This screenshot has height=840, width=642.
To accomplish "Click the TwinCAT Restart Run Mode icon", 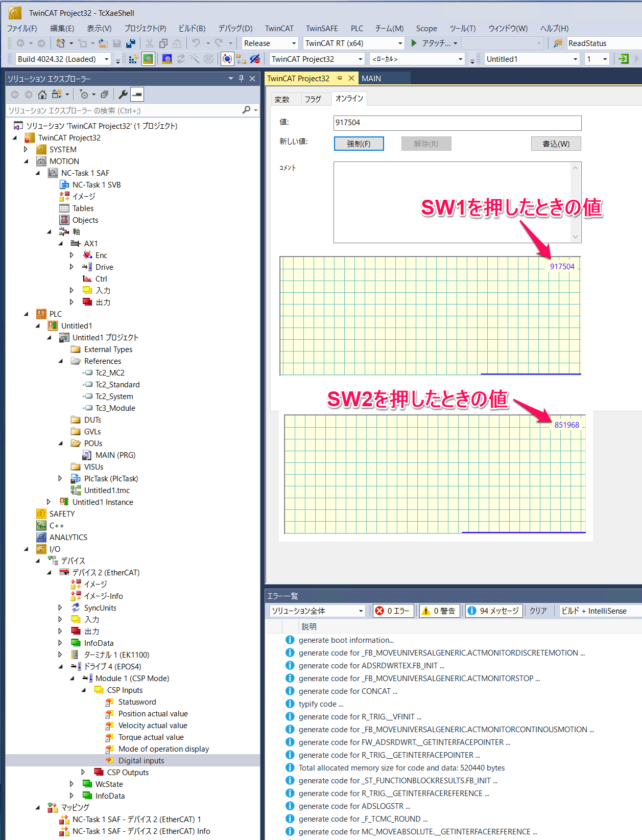I will 148,59.
